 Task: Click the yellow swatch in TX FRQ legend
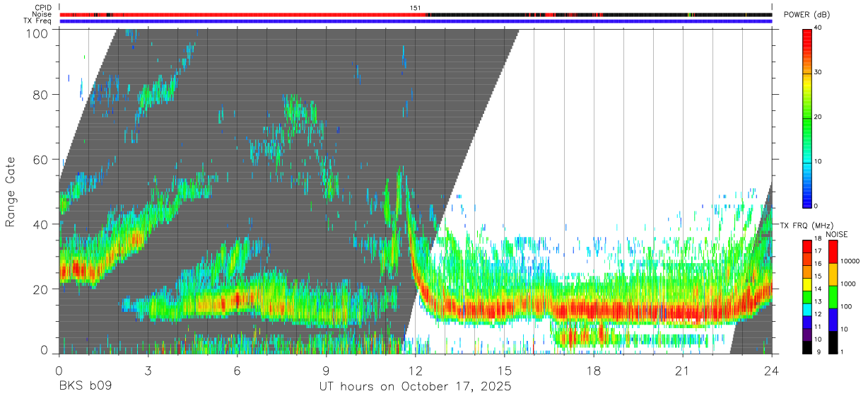coord(807,283)
